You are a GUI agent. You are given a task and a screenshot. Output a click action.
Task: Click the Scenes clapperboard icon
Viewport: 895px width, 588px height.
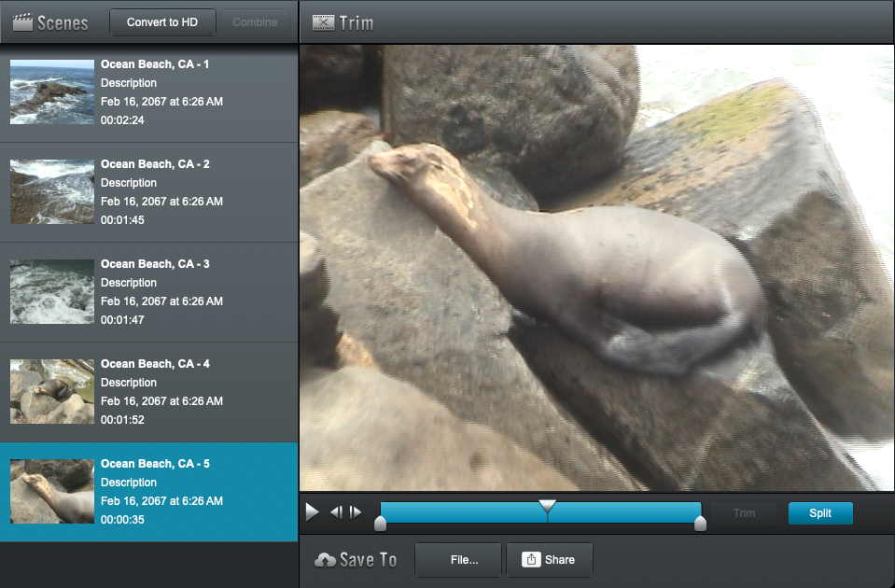pyautogui.click(x=22, y=22)
